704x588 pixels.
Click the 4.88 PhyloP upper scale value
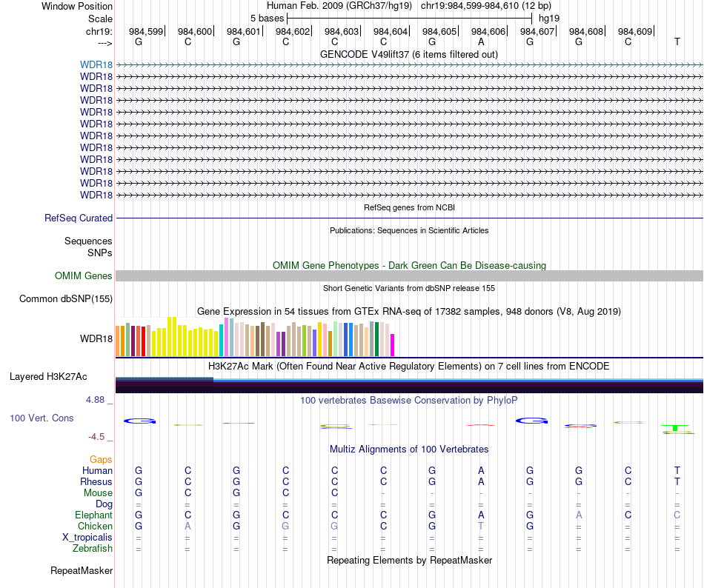pyautogui.click(x=95, y=400)
